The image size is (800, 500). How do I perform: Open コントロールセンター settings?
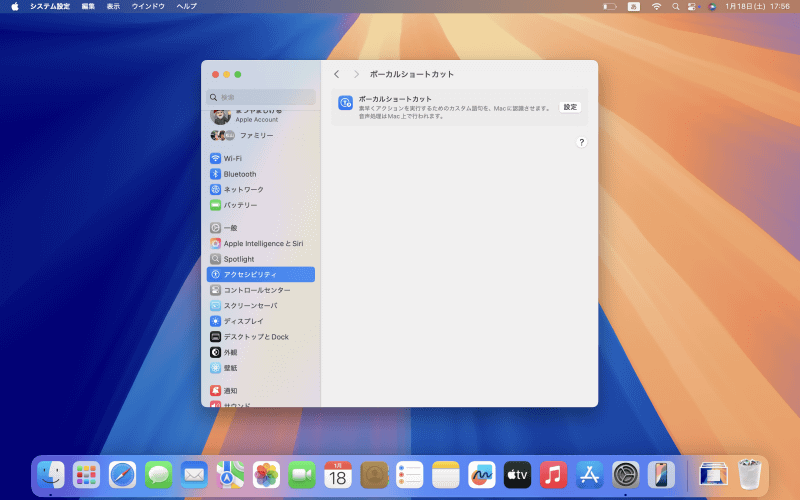click(x=261, y=290)
